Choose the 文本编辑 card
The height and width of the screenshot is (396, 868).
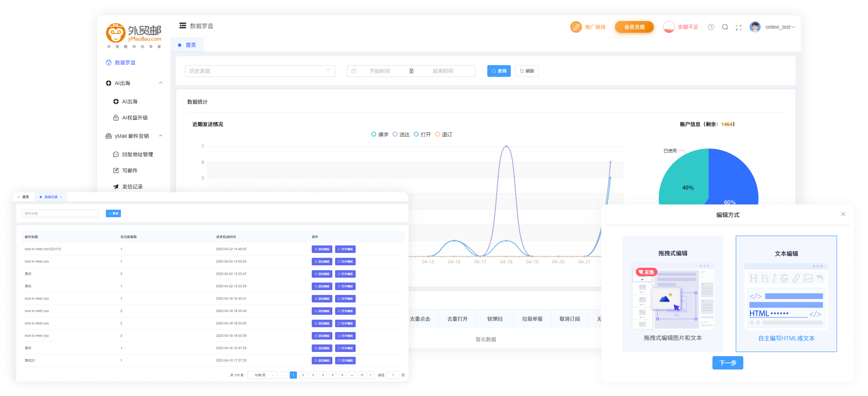pyautogui.click(x=786, y=293)
